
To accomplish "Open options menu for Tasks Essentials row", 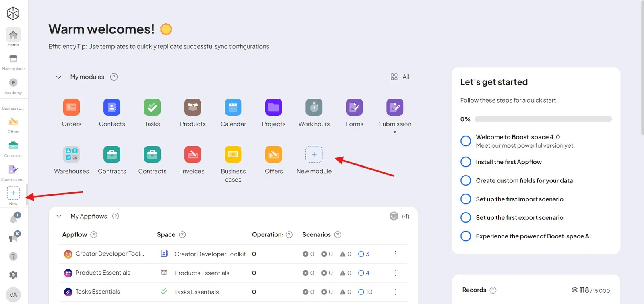I will (395, 292).
